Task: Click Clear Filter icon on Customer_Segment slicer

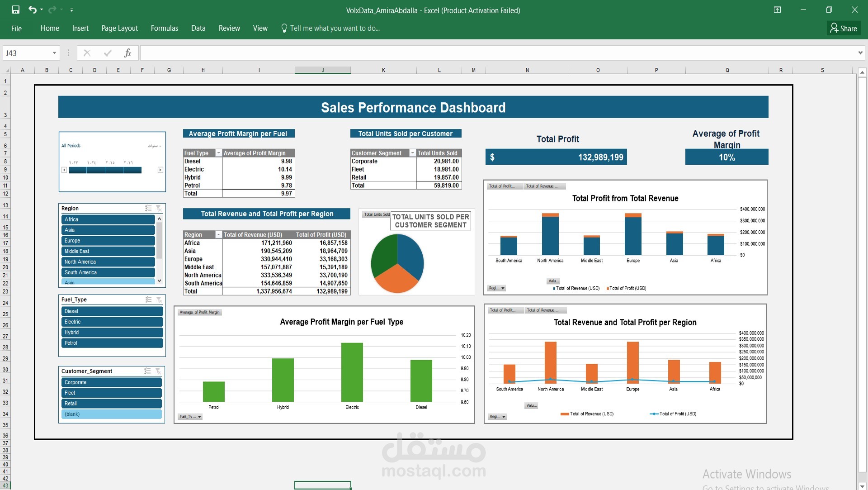Action: pos(158,371)
